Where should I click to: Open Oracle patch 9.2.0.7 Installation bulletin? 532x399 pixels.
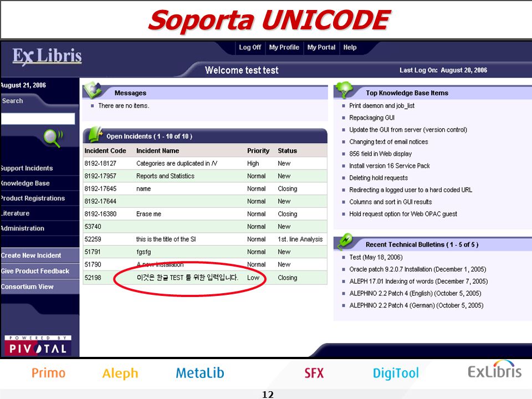click(x=418, y=269)
